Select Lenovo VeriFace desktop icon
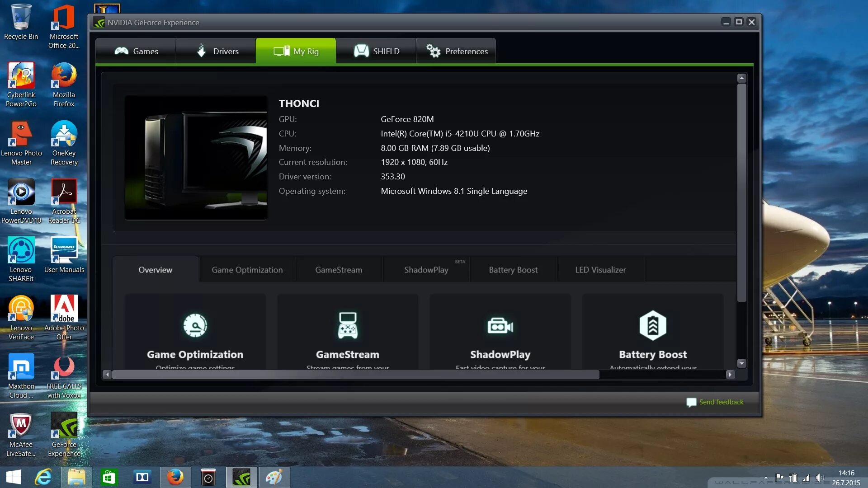 coord(21,318)
